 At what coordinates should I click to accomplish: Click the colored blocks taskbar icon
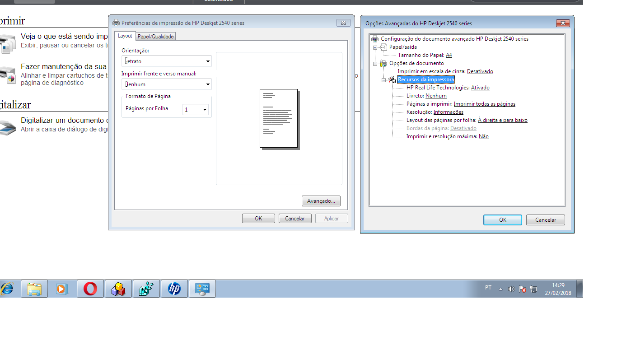118,289
